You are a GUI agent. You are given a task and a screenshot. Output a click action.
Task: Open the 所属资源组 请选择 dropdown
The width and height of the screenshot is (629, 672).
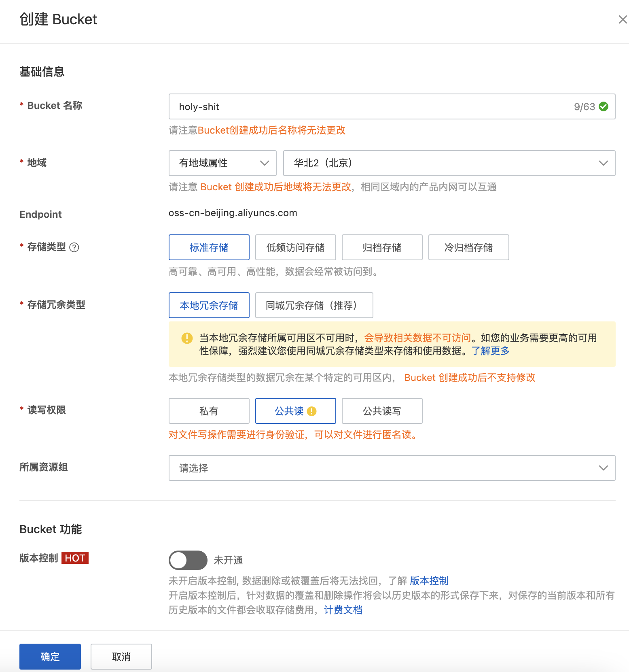[x=392, y=468]
